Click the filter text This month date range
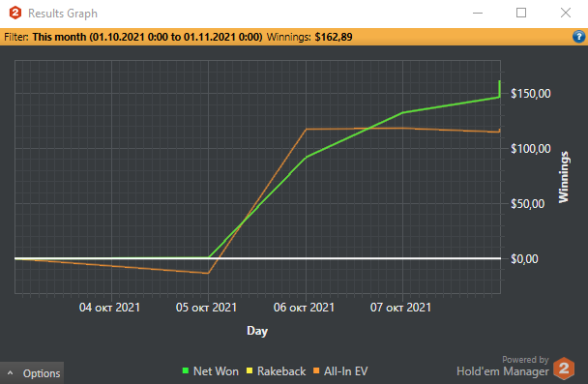This screenshot has height=384, width=588. tap(147, 37)
